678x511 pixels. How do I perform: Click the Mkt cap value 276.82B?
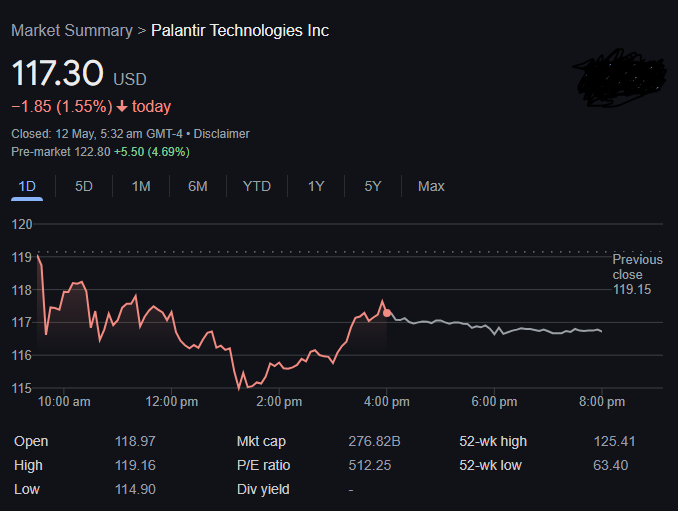tap(374, 441)
